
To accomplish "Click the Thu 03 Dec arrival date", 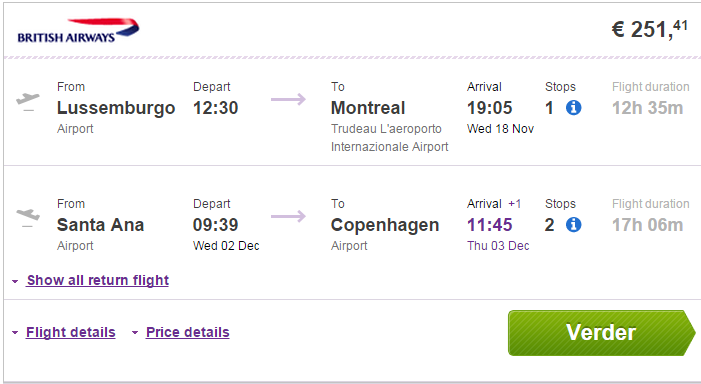I will pyautogui.click(x=498, y=246).
